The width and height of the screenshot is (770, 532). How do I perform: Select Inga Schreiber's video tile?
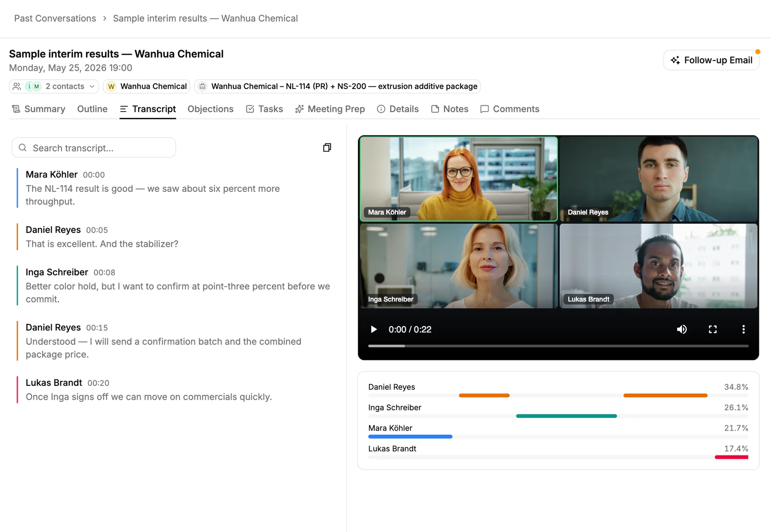(459, 266)
